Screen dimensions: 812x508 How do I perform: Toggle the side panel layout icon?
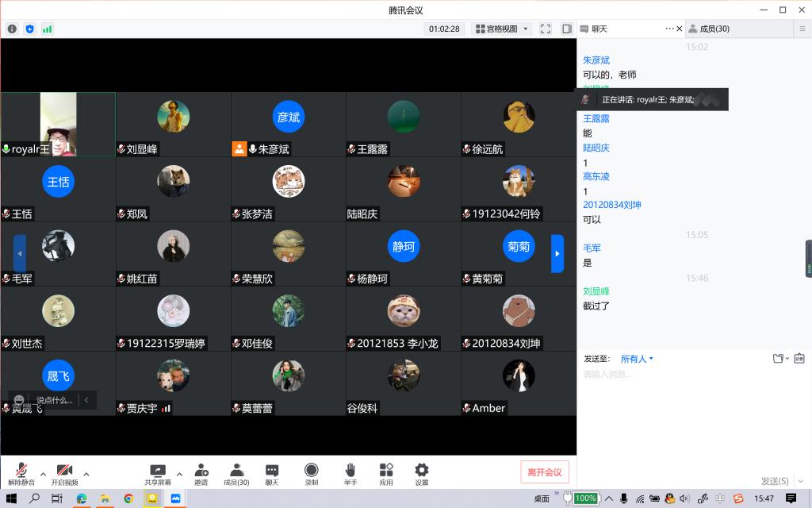pyautogui.click(x=566, y=29)
